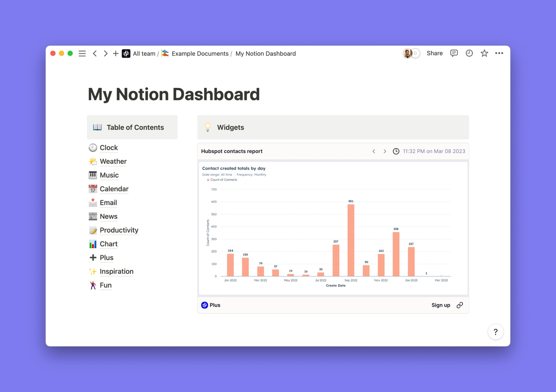Viewport: 556px width, 392px height.
Task: Click the user avatar photo
Action: (x=407, y=53)
